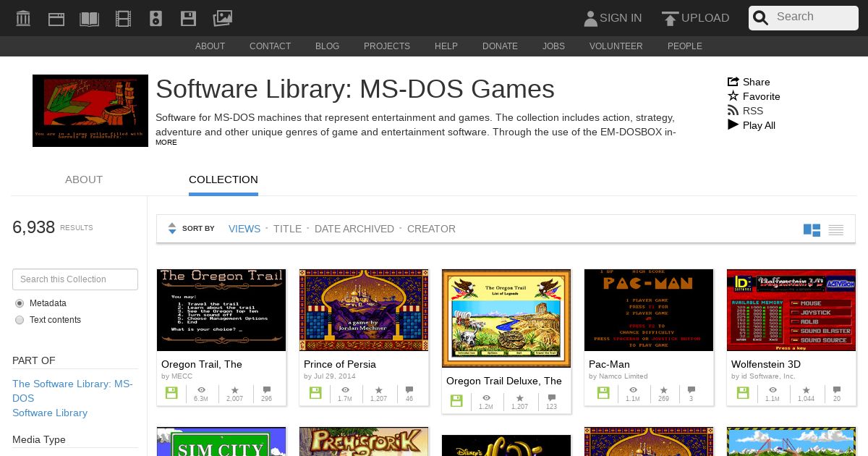Sort results by CREATOR
The height and width of the screenshot is (456, 868).
pyautogui.click(x=431, y=229)
